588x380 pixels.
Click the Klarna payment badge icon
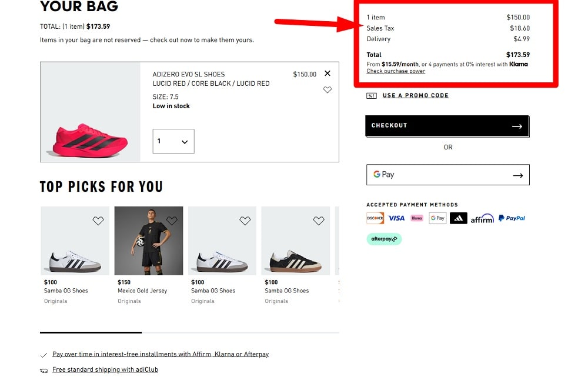pos(417,218)
